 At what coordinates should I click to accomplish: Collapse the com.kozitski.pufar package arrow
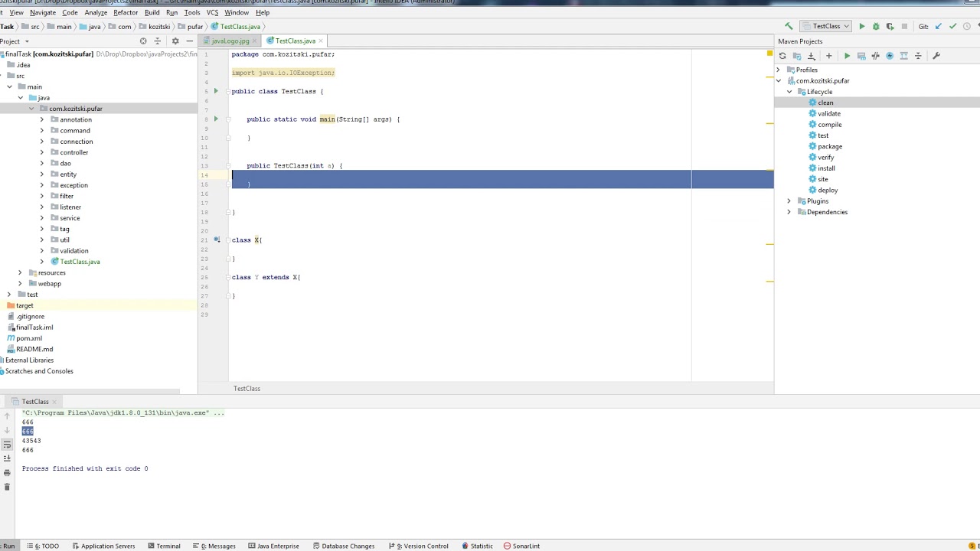click(31, 109)
